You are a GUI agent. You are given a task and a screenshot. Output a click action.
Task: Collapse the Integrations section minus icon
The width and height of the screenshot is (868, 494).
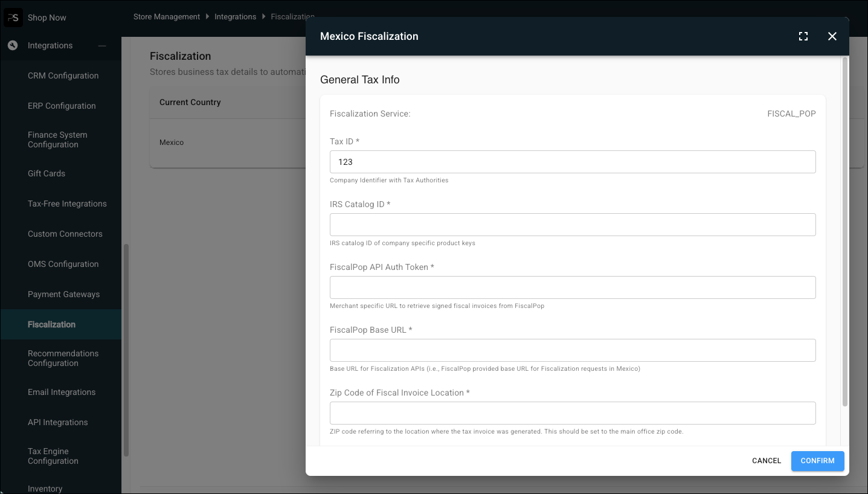tap(102, 46)
